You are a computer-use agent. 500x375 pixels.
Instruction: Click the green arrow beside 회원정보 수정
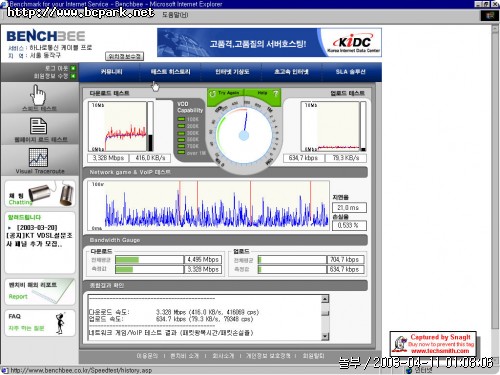pos(73,76)
